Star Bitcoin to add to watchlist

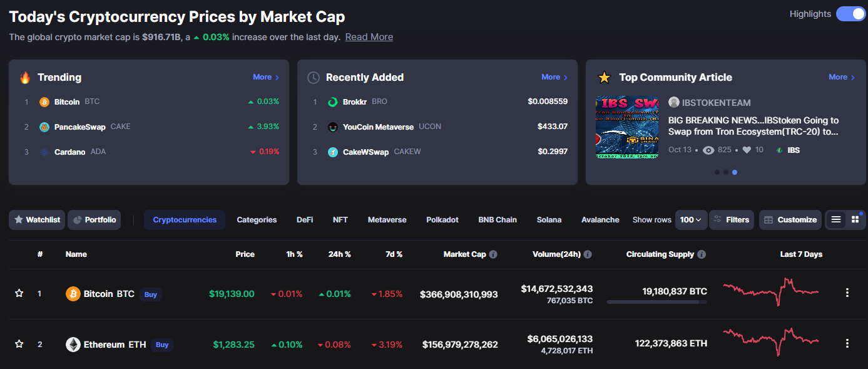(19, 293)
